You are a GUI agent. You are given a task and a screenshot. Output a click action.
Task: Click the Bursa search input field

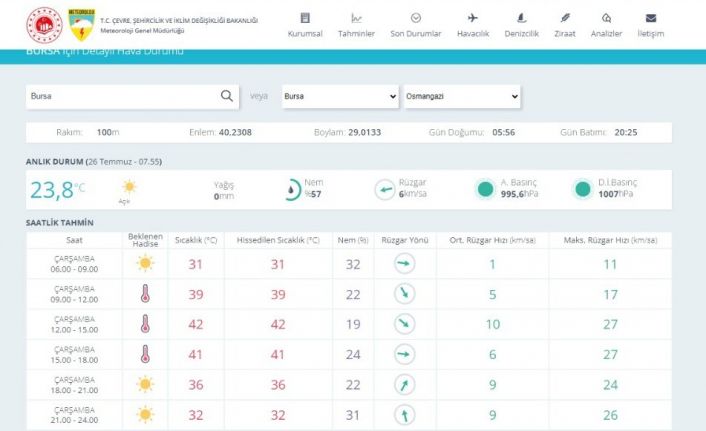[x=120, y=96]
